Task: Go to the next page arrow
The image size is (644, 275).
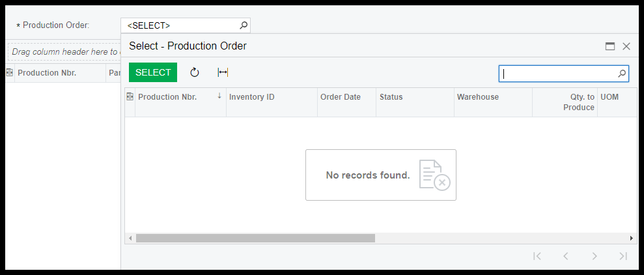Action: 595,256
